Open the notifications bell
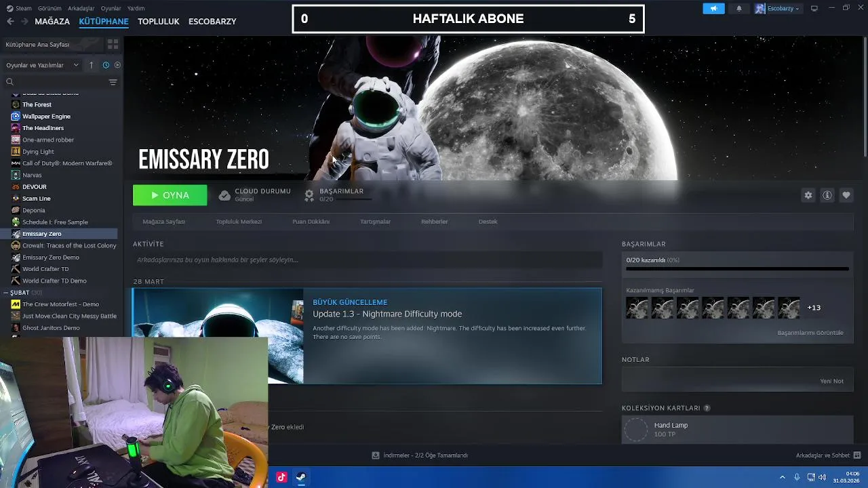 point(739,8)
